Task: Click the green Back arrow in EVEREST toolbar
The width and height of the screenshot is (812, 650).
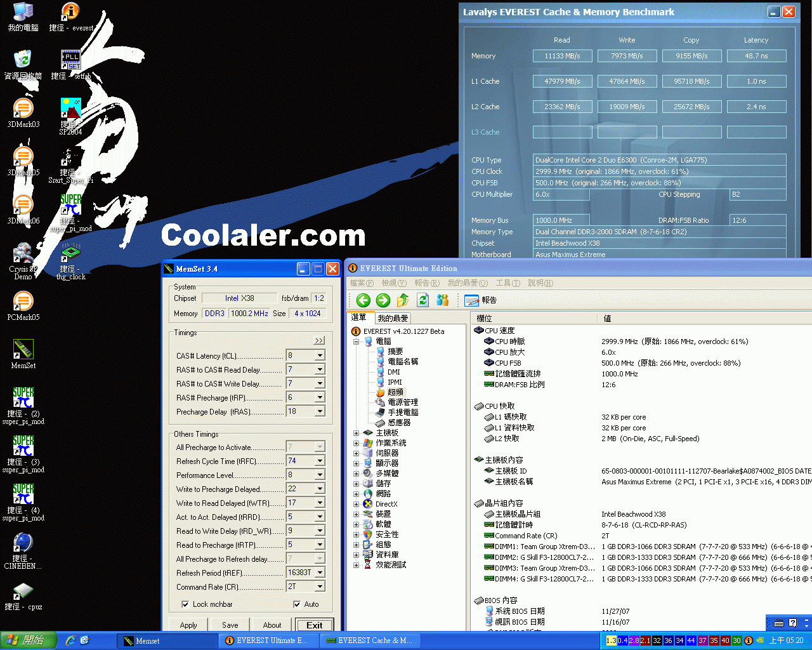Action: click(363, 300)
